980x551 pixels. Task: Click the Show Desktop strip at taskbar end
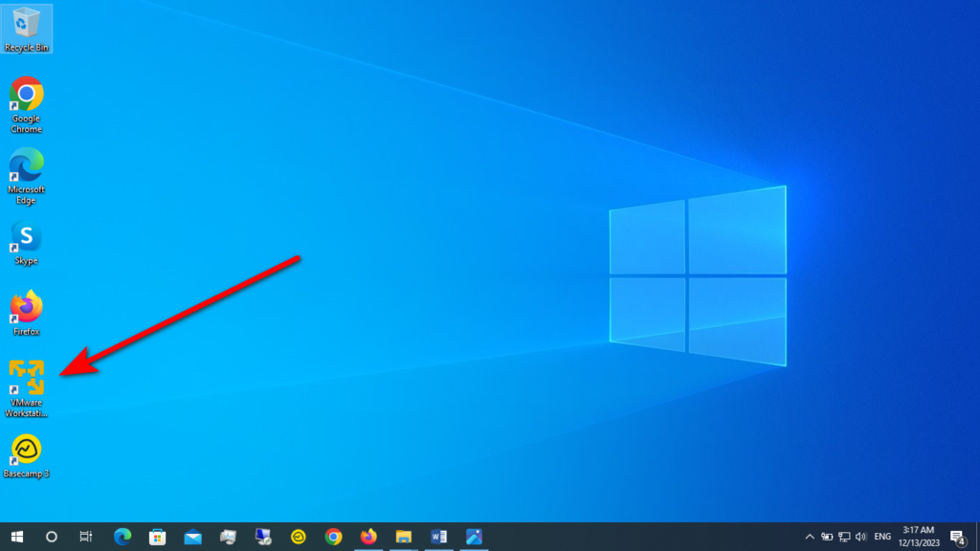977,537
